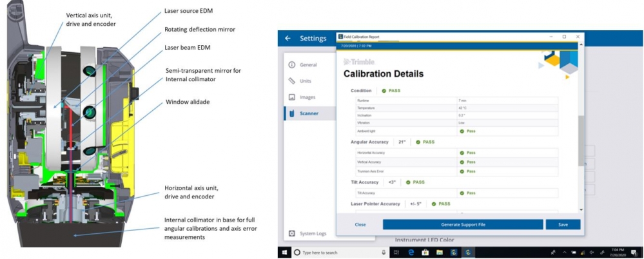Select the Images picture icon
This screenshot has height=259, width=644.
coord(292,97)
